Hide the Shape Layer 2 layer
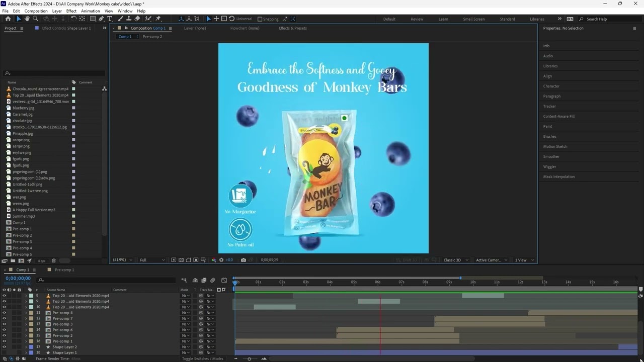644x362 pixels. point(4,347)
